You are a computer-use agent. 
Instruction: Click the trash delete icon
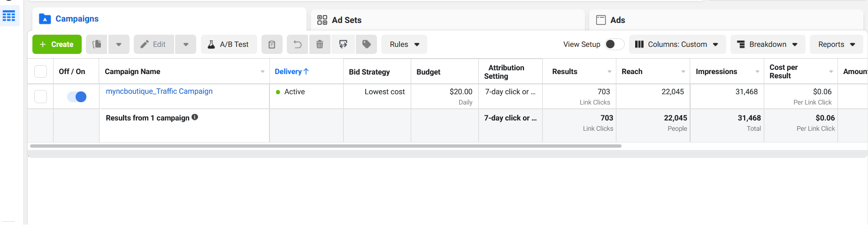[x=320, y=45]
